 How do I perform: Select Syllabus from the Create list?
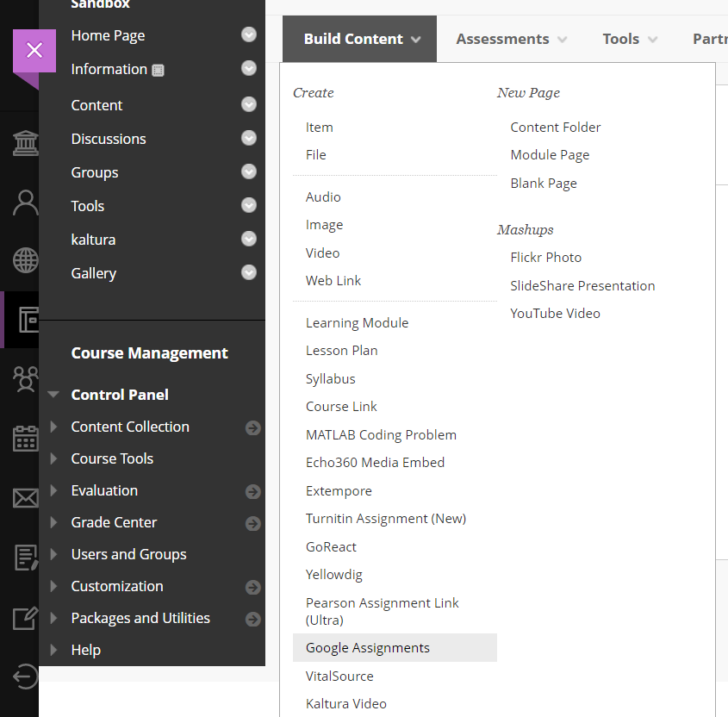click(x=331, y=379)
